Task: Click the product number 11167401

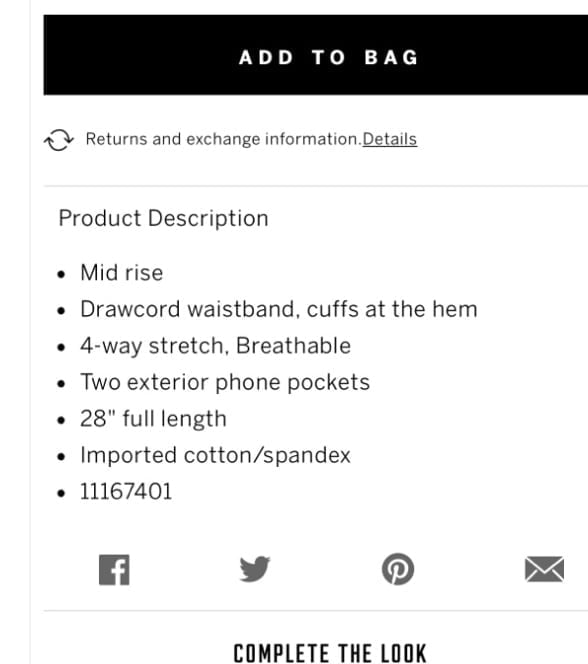Action: 126,492
